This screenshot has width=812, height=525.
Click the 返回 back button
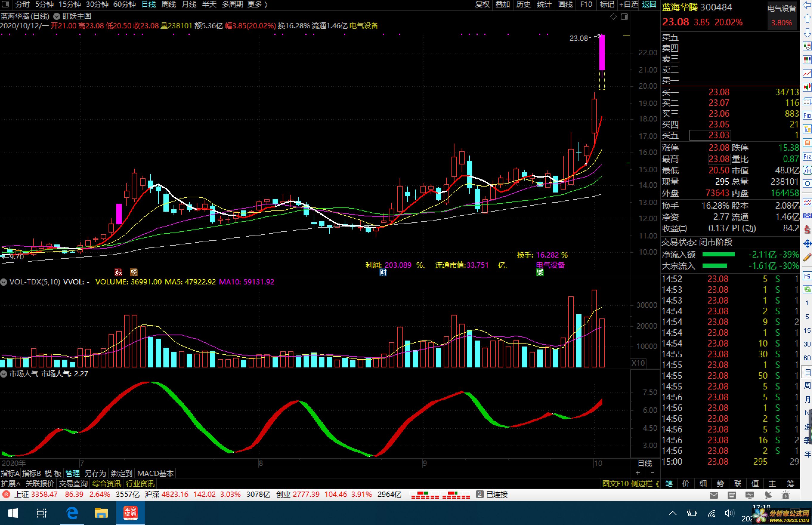click(649, 4)
